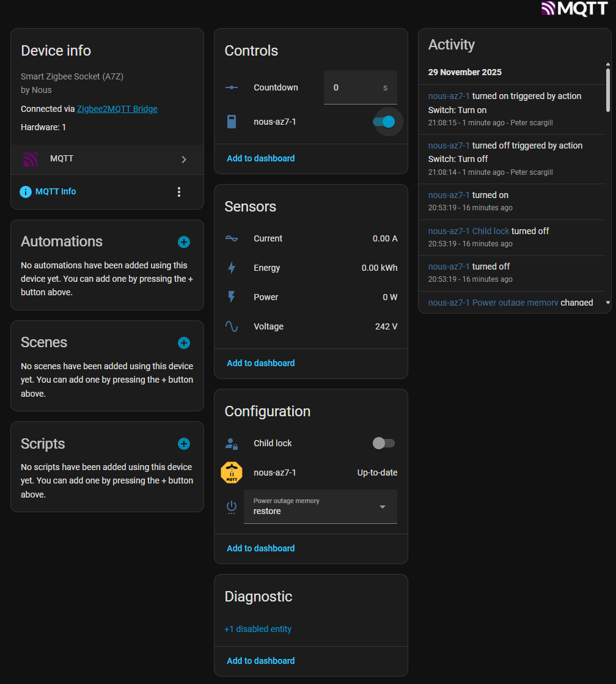Expand the MQTT integration row chevron
Screen dimensions: 616x684
coord(184,160)
